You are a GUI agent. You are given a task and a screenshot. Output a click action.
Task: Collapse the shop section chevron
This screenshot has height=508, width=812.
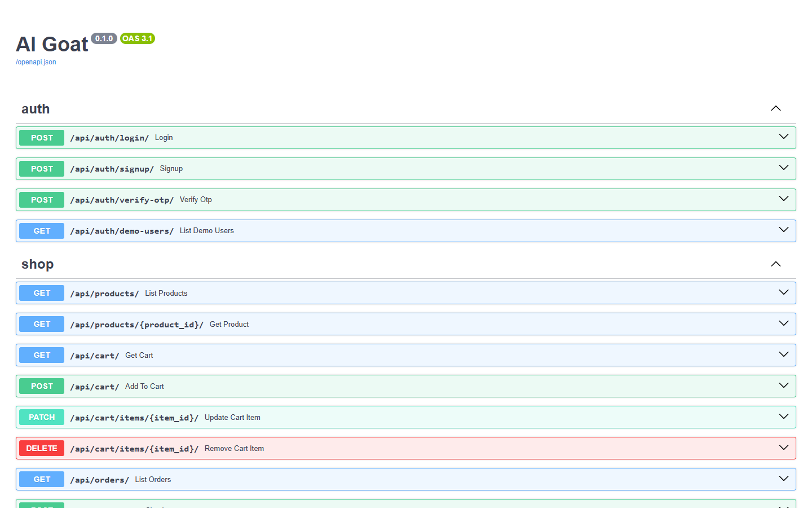(x=776, y=264)
